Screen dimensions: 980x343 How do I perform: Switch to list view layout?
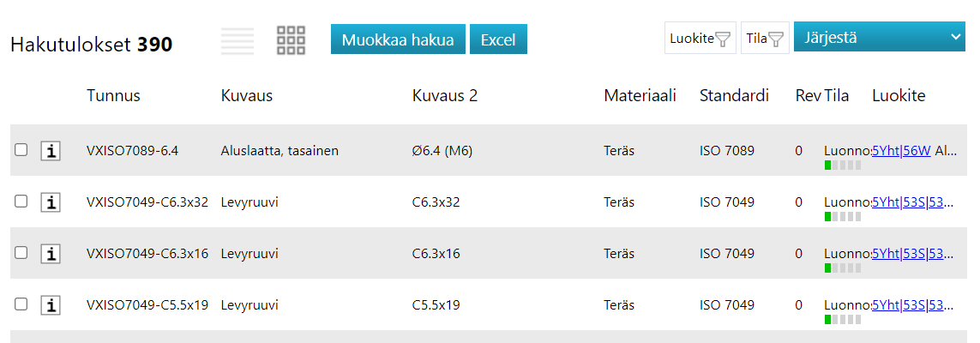(x=237, y=40)
